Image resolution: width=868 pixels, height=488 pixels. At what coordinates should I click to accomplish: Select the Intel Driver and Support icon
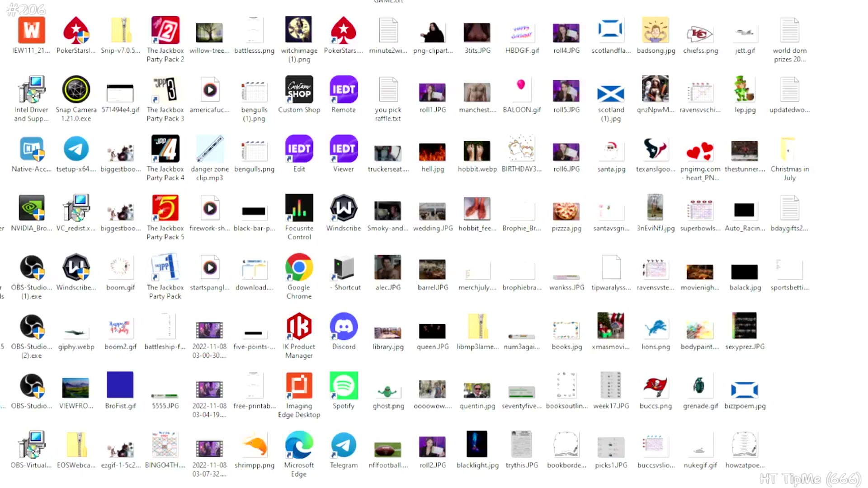coord(31,89)
